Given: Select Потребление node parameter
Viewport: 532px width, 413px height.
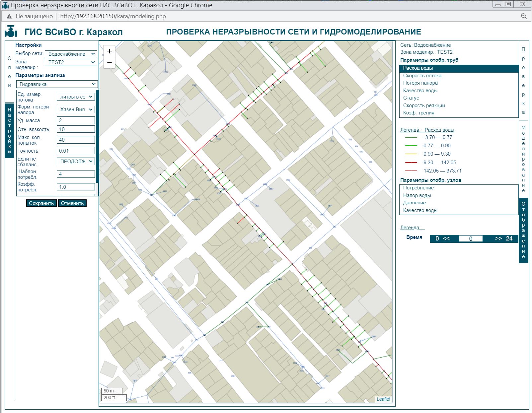Looking at the screenshot, I should point(459,188).
